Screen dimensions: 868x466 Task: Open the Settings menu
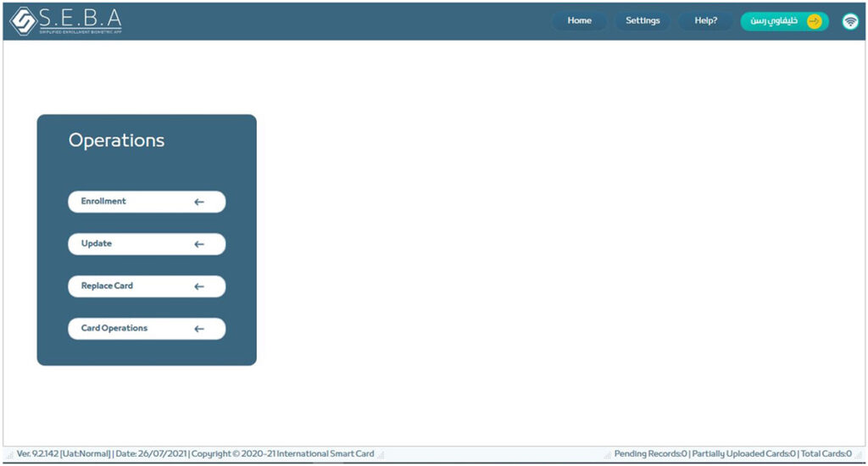[x=643, y=20]
